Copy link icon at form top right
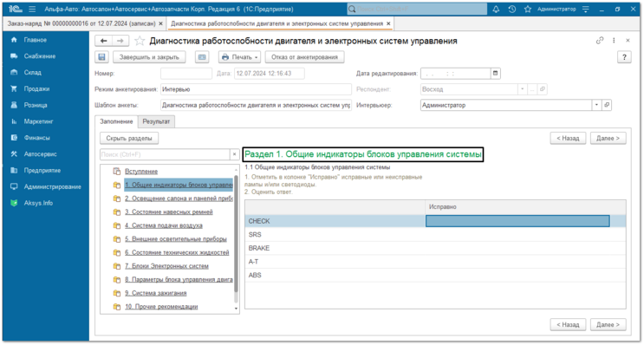 pyautogui.click(x=600, y=40)
